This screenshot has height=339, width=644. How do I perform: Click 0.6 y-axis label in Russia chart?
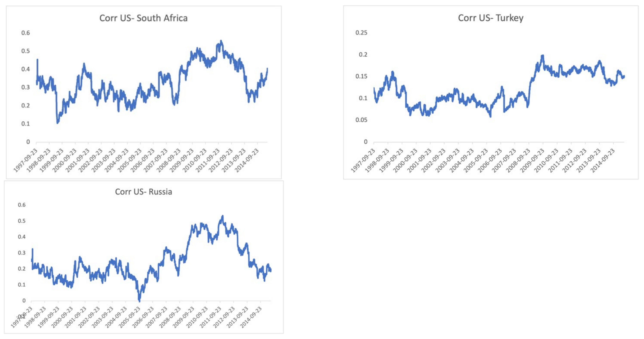coord(22,205)
